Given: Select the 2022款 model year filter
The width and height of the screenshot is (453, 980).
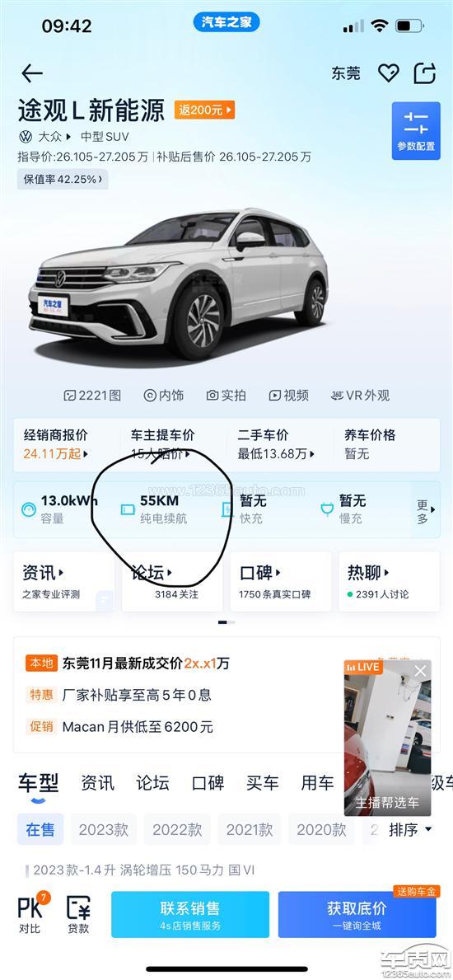Looking at the screenshot, I should [x=177, y=829].
